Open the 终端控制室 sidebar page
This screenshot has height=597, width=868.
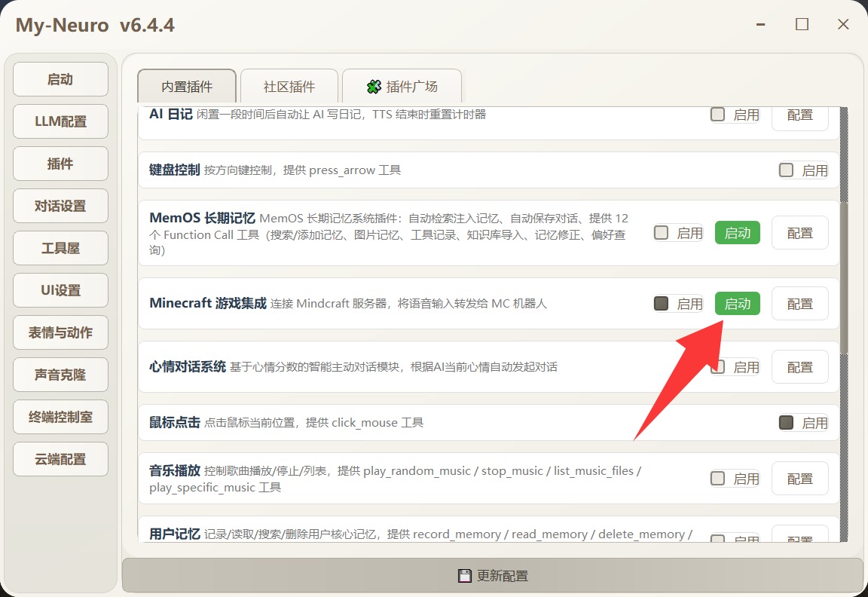click(x=60, y=417)
